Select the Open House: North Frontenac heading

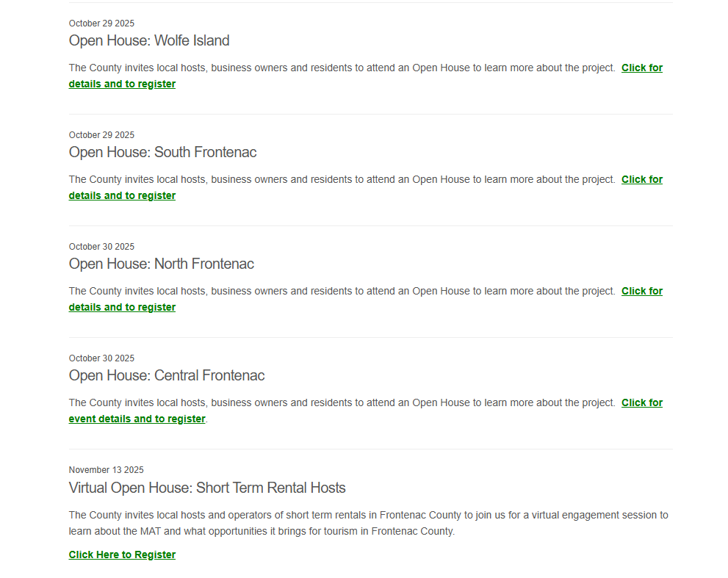(161, 264)
